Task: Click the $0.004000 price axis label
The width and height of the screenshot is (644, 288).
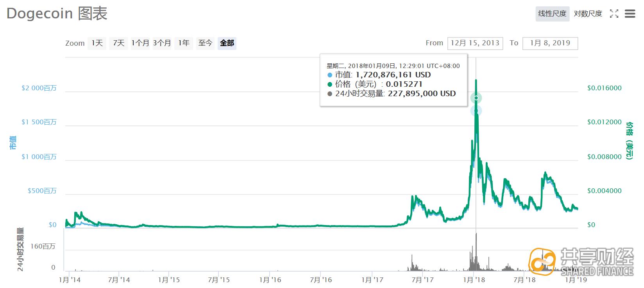Action: click(605, 191)
